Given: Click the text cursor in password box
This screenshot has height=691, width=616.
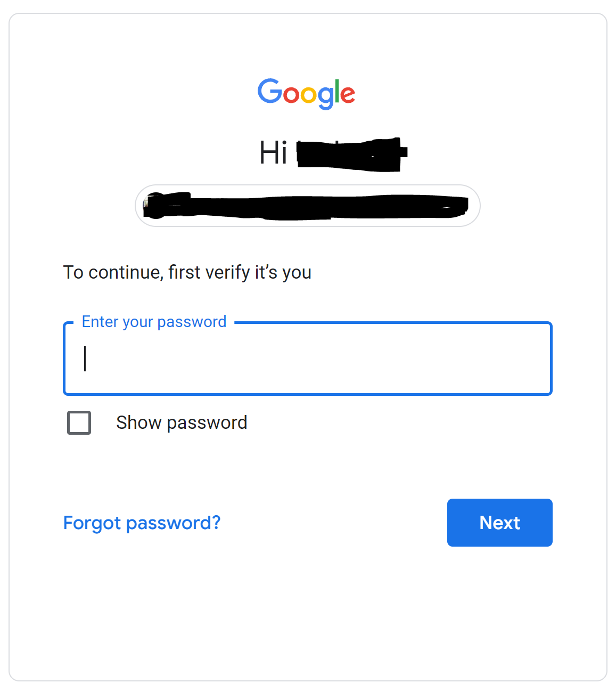Looking at the screenshot, I should click(x=85, y=359).
